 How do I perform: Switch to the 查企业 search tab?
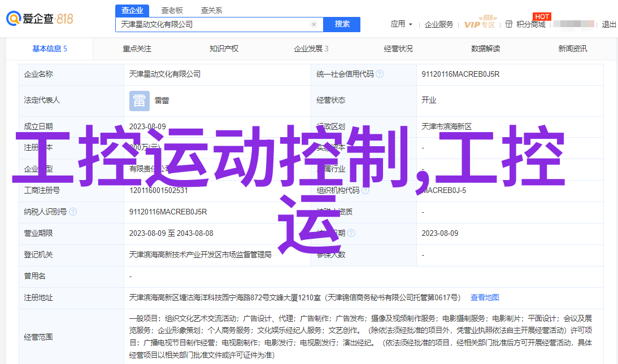132,11
